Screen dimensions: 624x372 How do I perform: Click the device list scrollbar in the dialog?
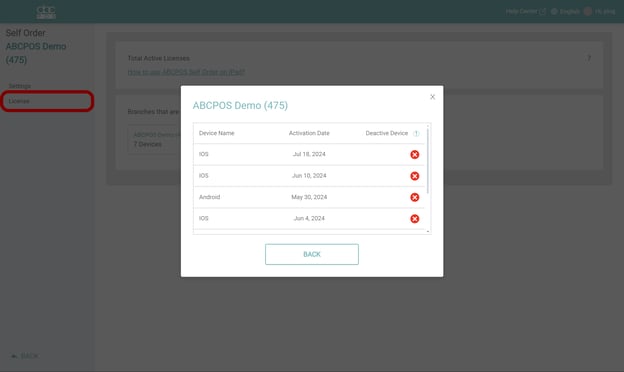pos(428,161)
